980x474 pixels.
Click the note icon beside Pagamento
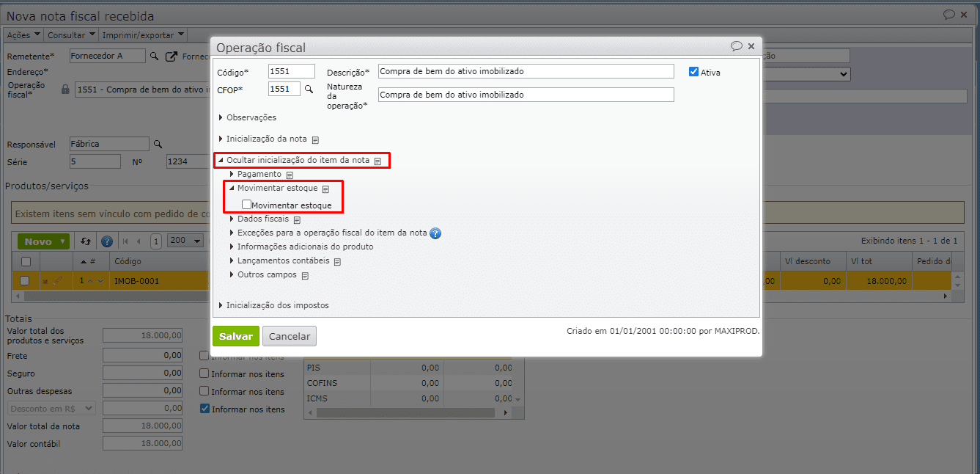pyautogui.click(x=290, y=175)
